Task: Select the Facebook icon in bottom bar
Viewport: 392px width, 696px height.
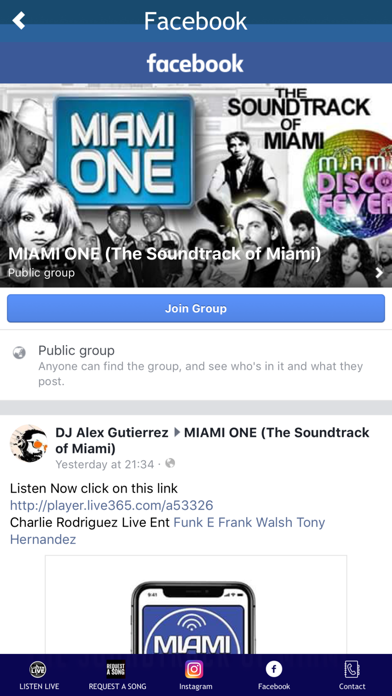Action: click(x=273, y=669)
